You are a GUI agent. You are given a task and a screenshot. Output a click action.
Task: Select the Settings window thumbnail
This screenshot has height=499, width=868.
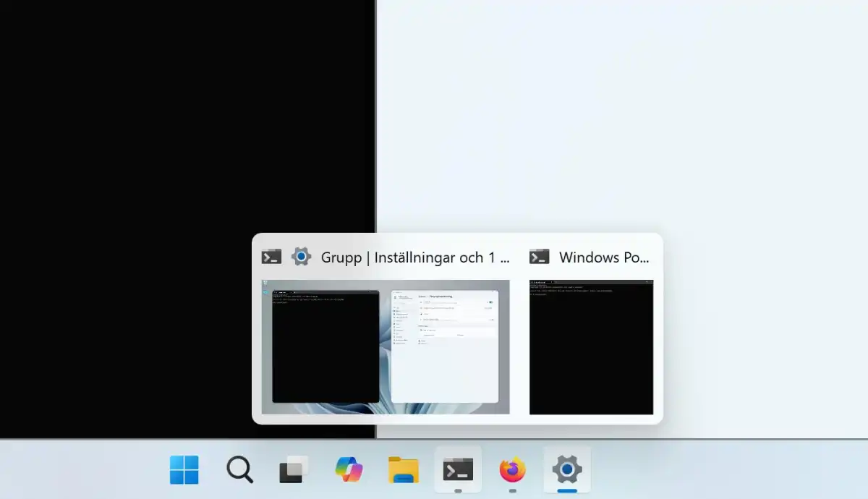click(x=444, y=346)
